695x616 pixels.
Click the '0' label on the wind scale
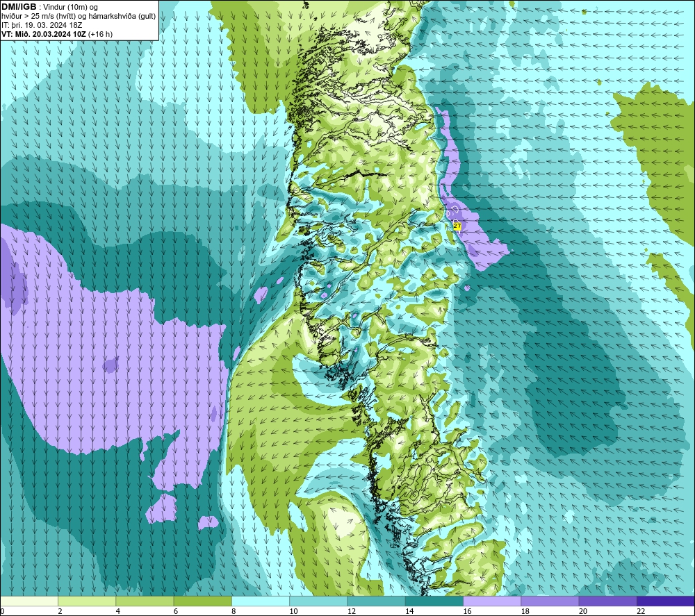[x=3, y=611]
